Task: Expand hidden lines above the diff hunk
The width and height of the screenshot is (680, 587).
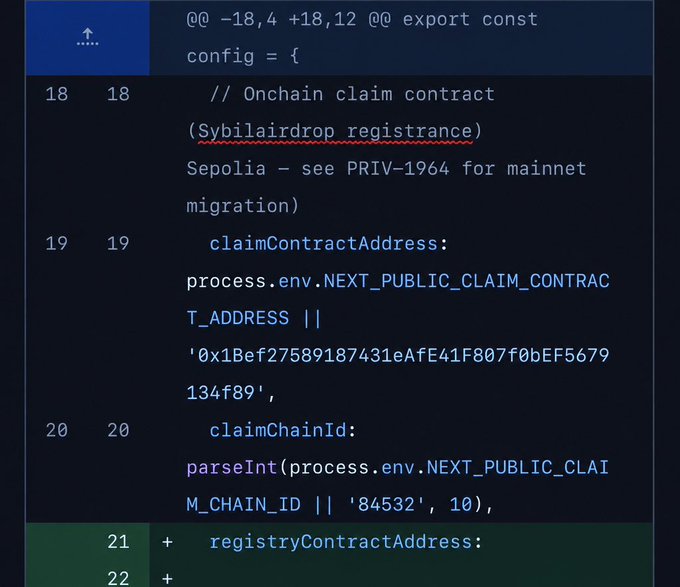Action: [88, 37]
